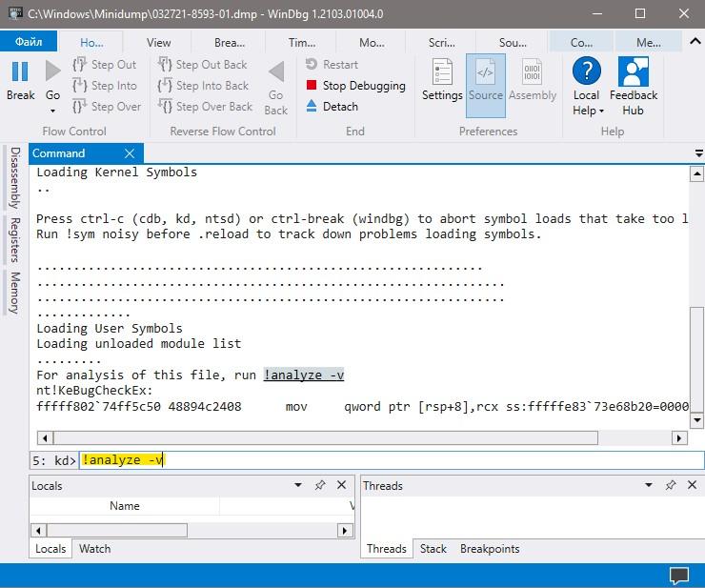Screen dimensions: 705x588
Task: Click command output horizontal scroll right arrow
Action: [679, 437]
